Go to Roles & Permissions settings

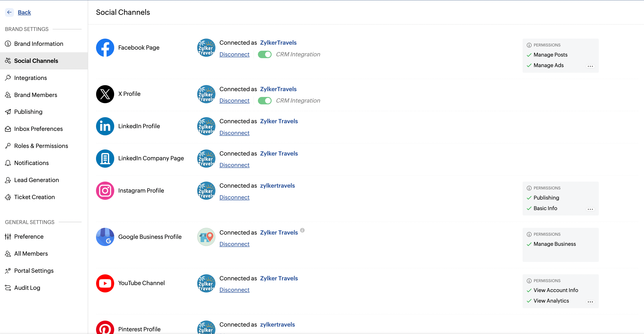[x=41, y=146]
